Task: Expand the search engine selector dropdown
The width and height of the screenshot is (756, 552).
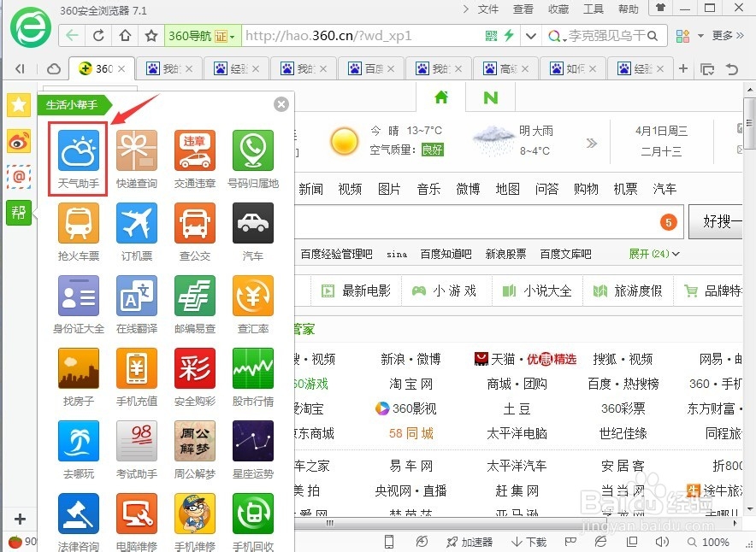Action: [557, 36]
